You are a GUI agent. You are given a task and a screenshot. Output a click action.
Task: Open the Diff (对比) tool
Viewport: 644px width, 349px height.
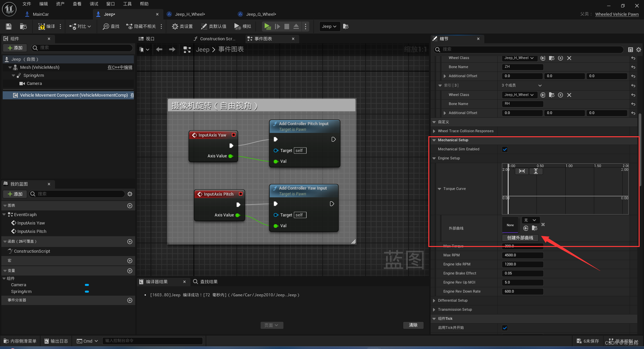tap(80, 27)
